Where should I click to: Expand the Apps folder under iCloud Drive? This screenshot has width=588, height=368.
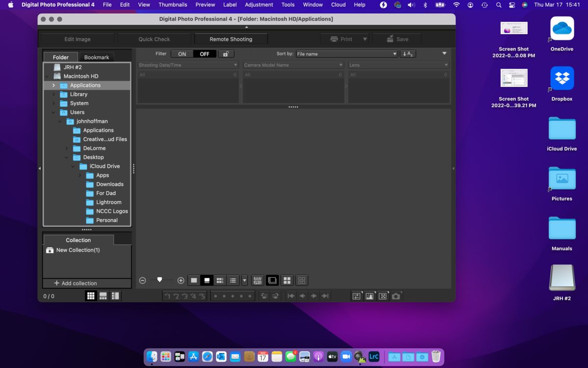pos(80,175)
